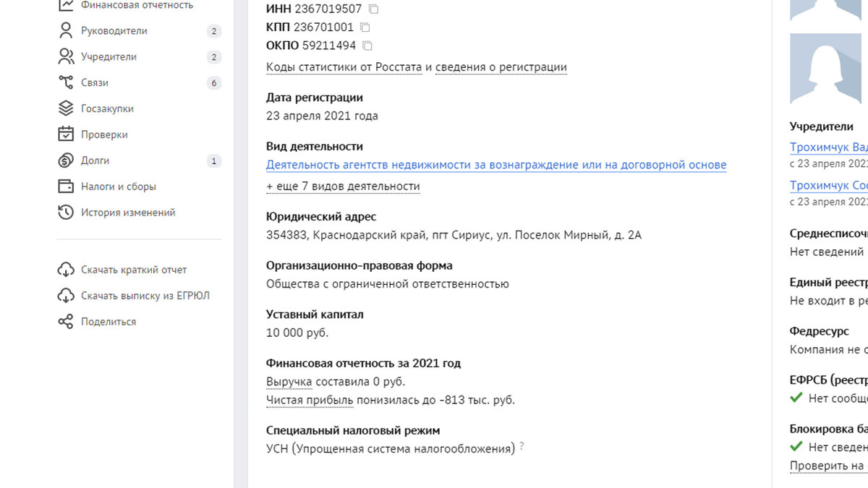Click the Выручка link
The width and height of the screenshot is (868, 488).
[x=289, y=382]
